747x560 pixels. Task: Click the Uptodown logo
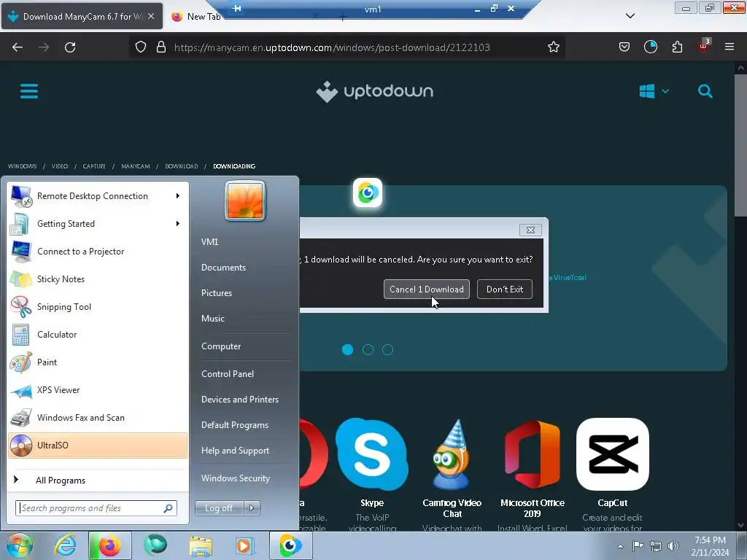coord(374,91)
